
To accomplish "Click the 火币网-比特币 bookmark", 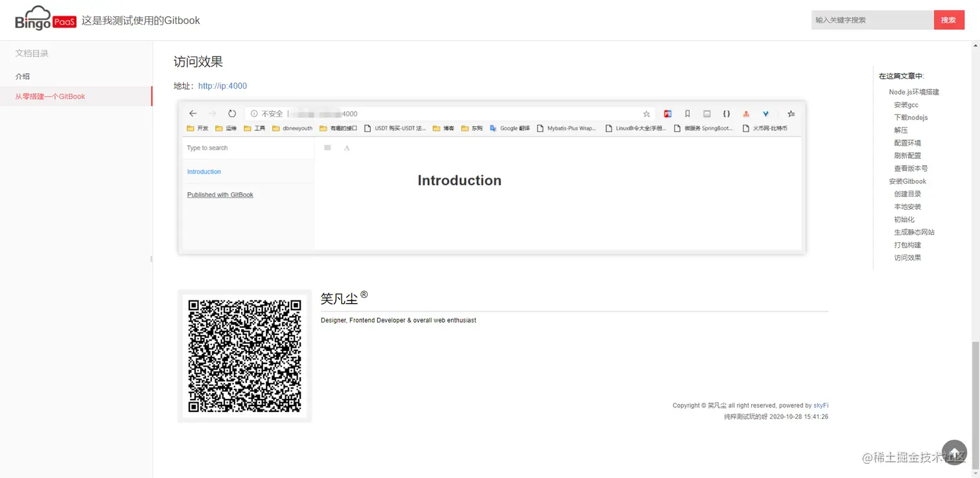I will point(765,128).
